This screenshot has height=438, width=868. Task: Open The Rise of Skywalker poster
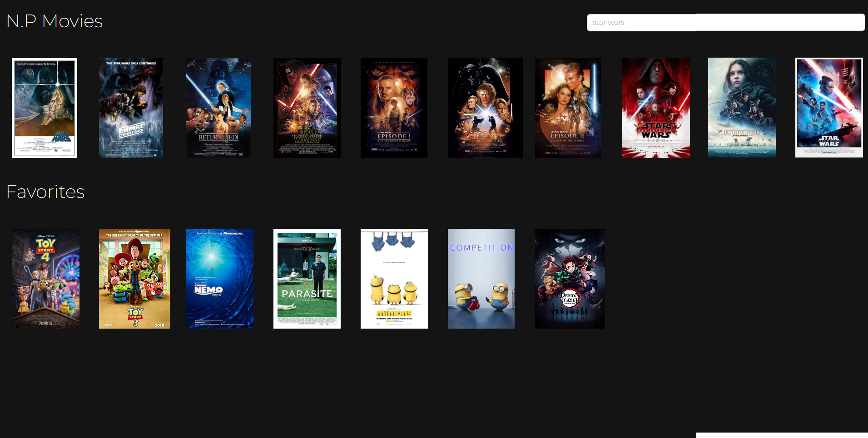point(829,108)
